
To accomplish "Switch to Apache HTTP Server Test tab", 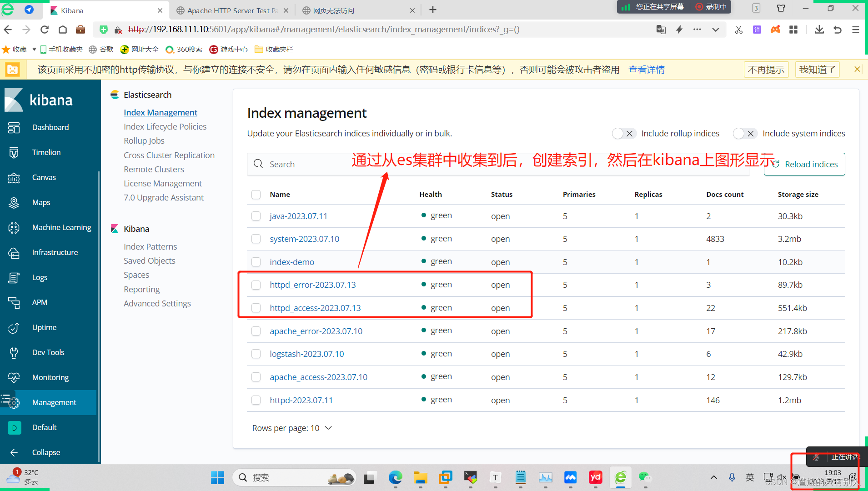I will point(232,10).
